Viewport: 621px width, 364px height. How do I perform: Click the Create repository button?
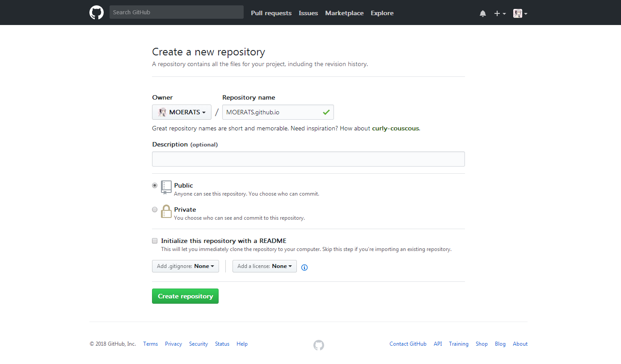[x=185, y=296]
